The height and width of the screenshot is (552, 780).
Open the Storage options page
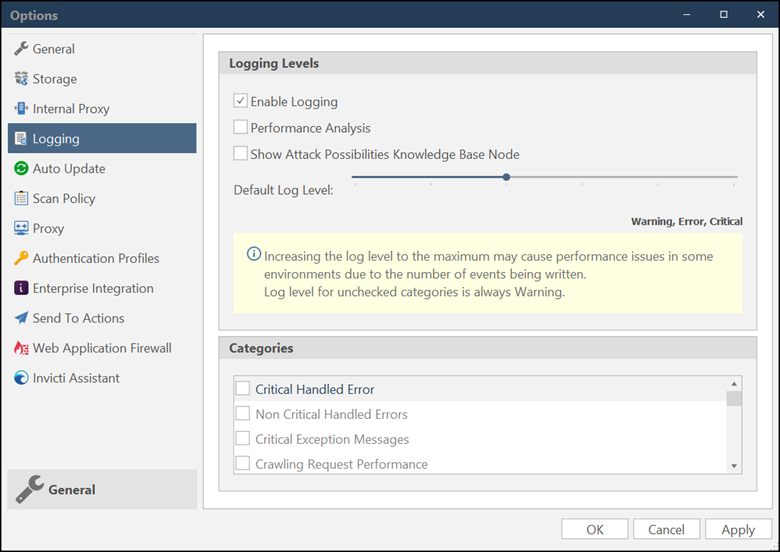tap(102, 79)
